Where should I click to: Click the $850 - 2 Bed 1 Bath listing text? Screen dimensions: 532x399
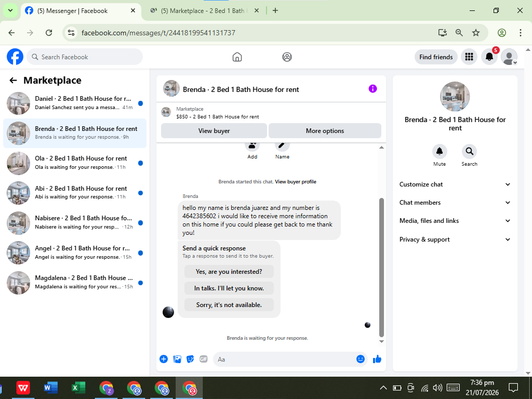click(218, 117)
